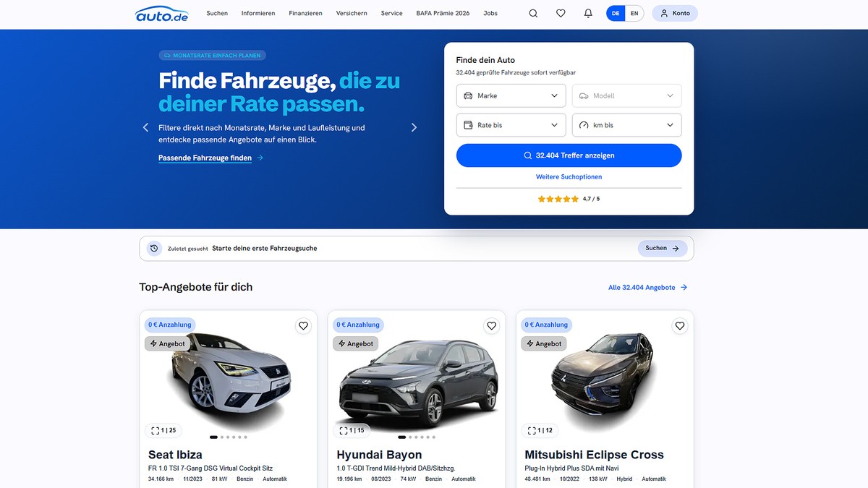The width and height of the screenshot is (868, 488).
Task: Switch language to EN
Action: (634, 13)
